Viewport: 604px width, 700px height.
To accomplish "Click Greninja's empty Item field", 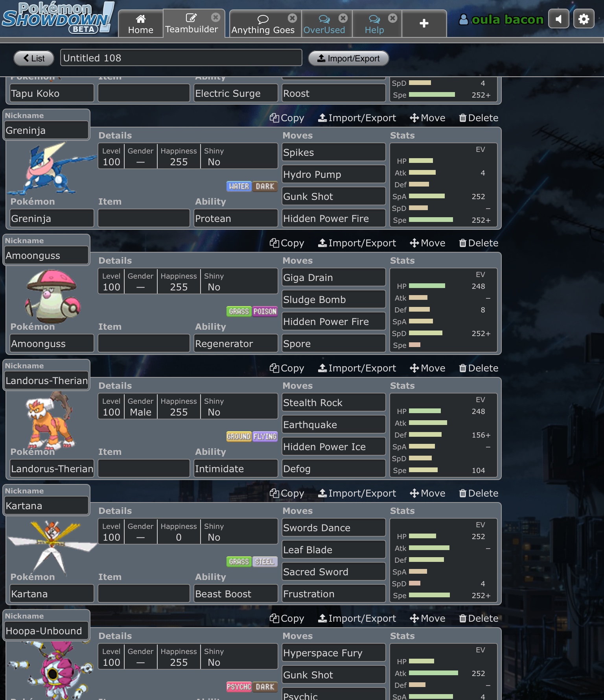I will click(x=144, y=218).
